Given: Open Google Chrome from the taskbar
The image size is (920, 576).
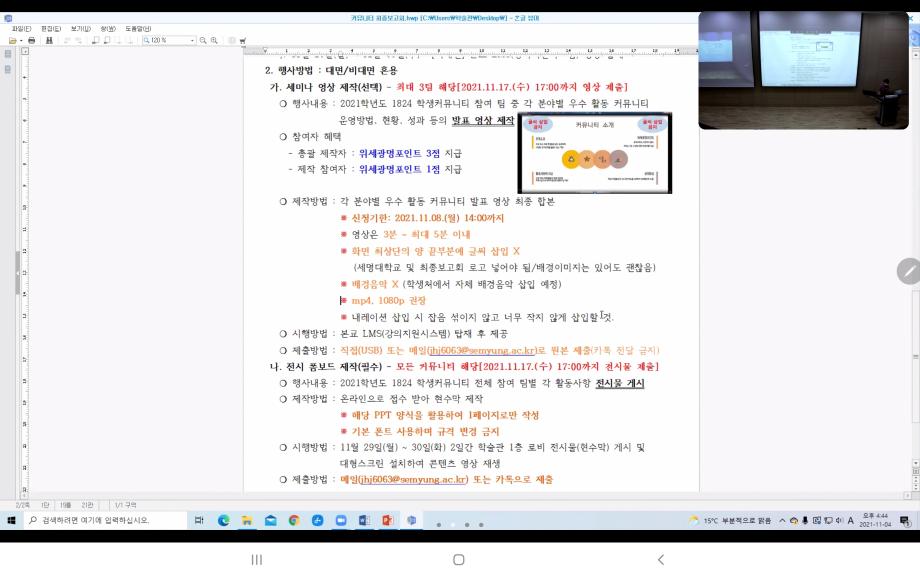Looking at the screenshot, I should click(x=294, y=521).
